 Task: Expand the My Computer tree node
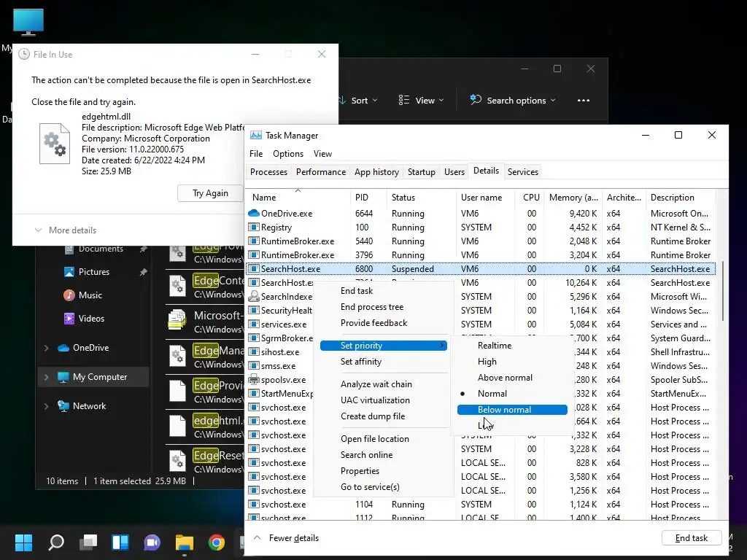tap(46, 377)
